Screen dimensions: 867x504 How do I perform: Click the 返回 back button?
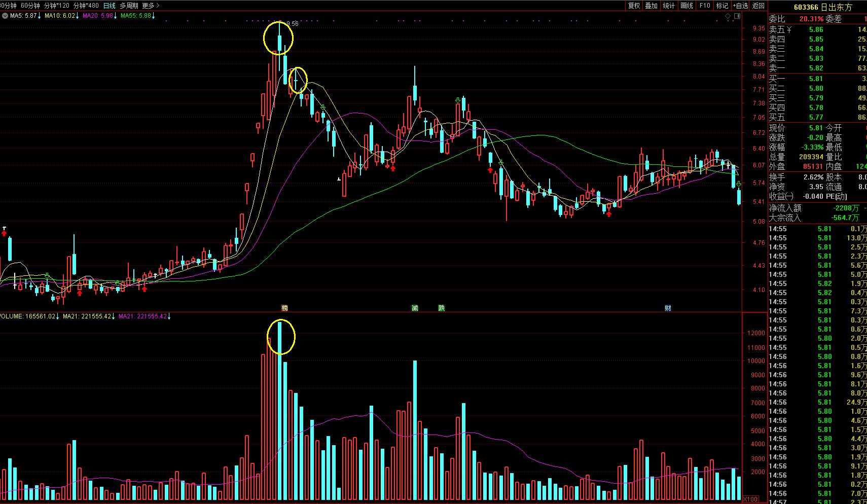click(758, 6)
